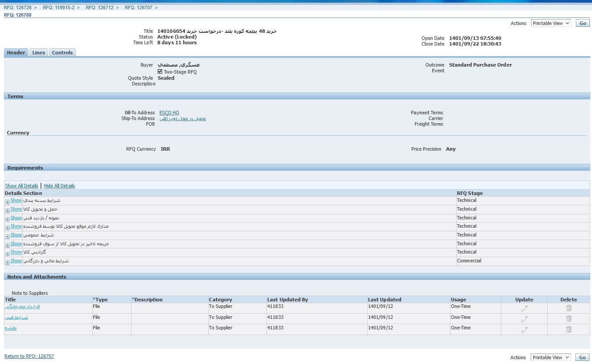
Task: Click the bottom Go button
Action: click(583, 357)
